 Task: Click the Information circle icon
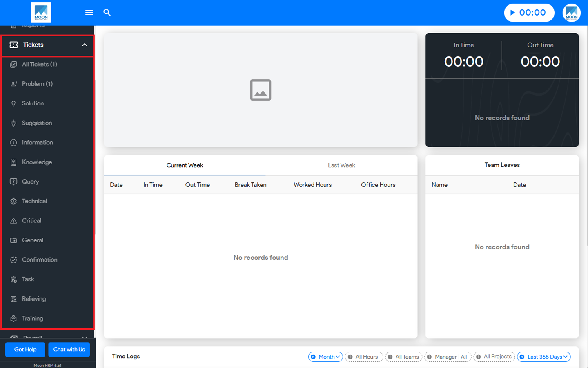13,143
